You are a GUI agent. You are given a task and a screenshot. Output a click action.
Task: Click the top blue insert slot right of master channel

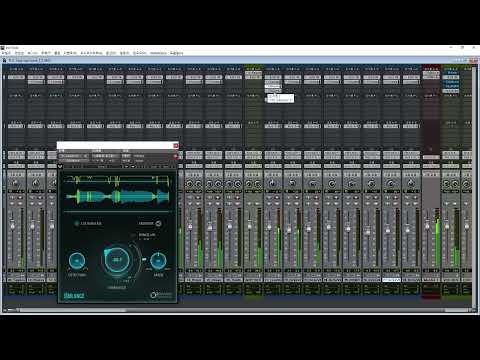click(x=452, y=73)
